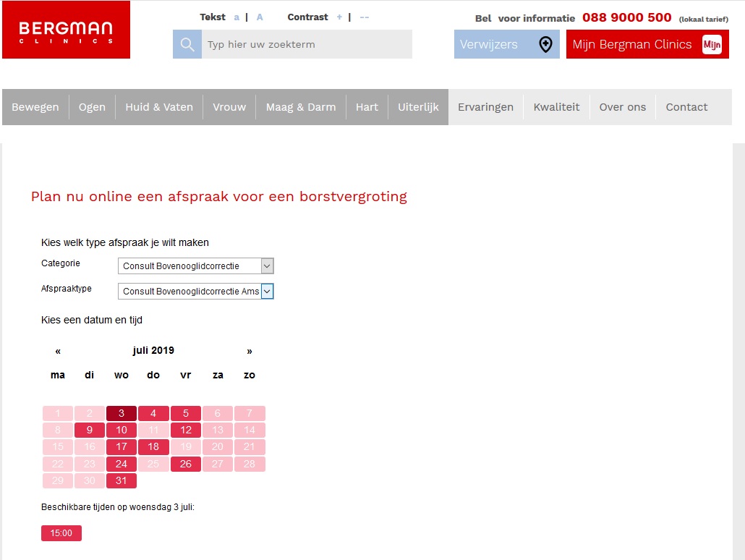This screenshot has width=745, height=560.
Task: Open the Verwijzers button
Action: point(506,44)
